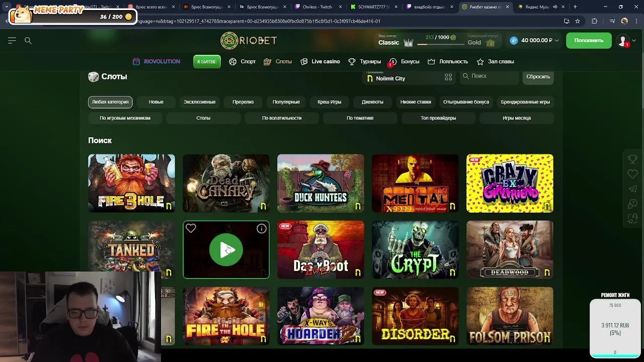Image resolution: width=644 pixels, height=362 pixels.
Task: Select the Популярные category filter
Action: point(286,102)
